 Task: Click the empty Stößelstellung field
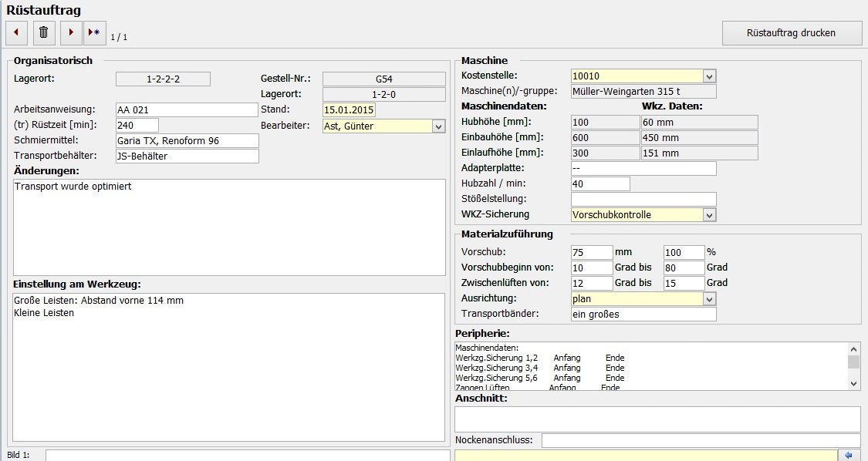[643, 200]
